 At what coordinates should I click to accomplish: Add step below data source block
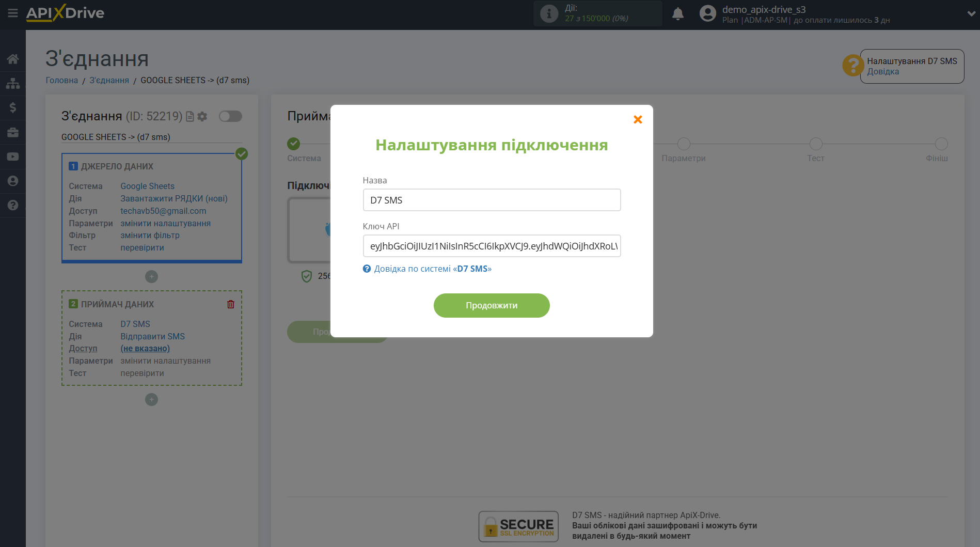151,277
